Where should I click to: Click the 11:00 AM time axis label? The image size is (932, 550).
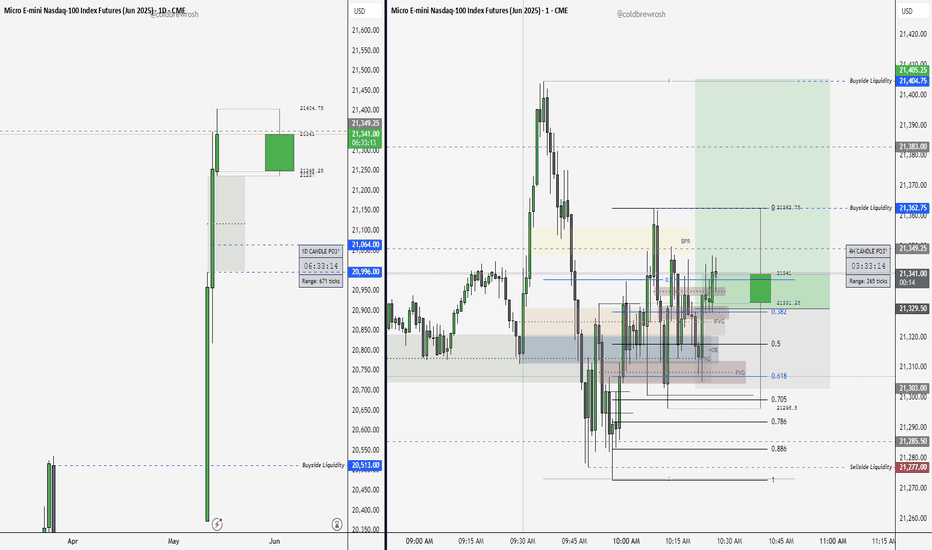point(833,541)
